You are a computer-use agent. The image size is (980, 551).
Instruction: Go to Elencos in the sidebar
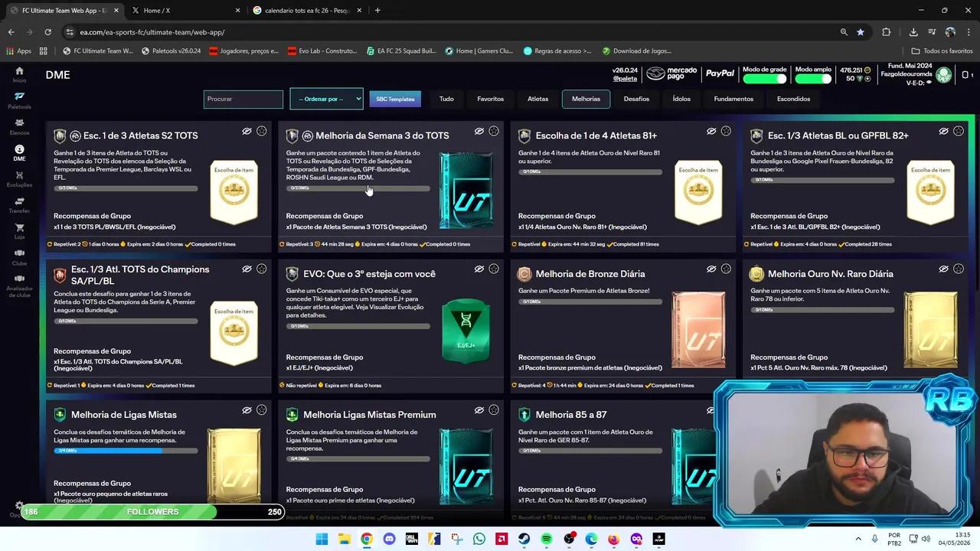19,126
